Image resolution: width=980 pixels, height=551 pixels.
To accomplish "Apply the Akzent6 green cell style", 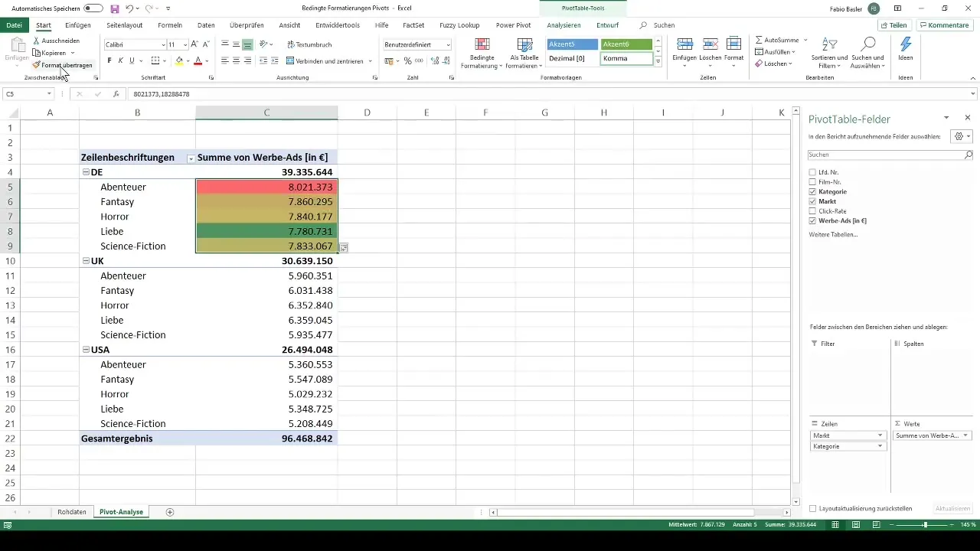I will (x=626, y=44).
